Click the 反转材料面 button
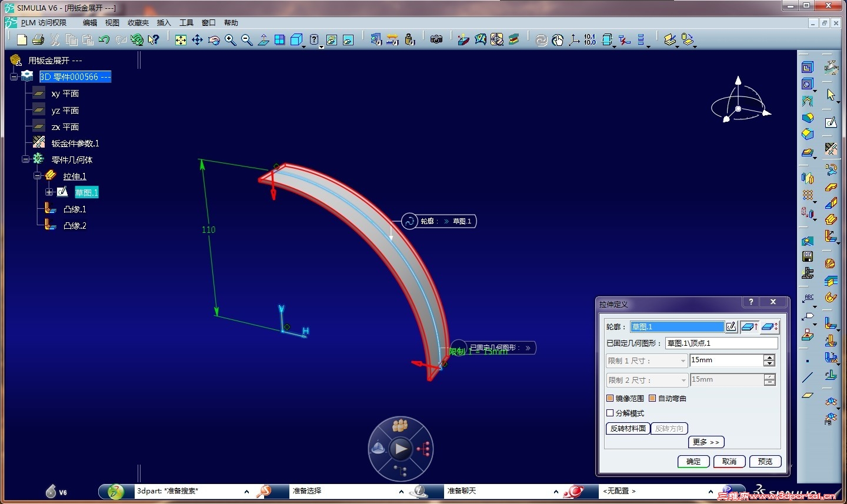This screenshot has width=847, height=504. coord(628,428)
